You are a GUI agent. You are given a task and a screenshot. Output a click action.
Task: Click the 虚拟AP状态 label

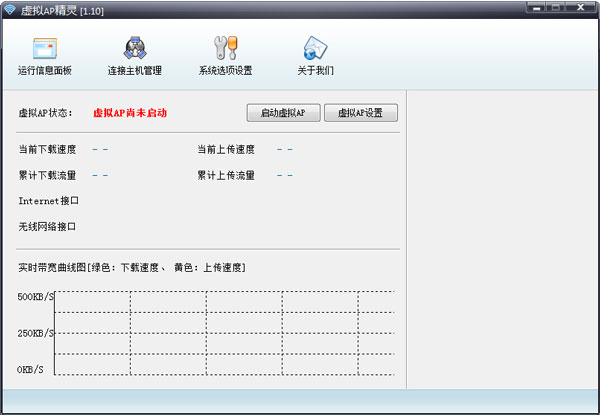coord(45,113)
